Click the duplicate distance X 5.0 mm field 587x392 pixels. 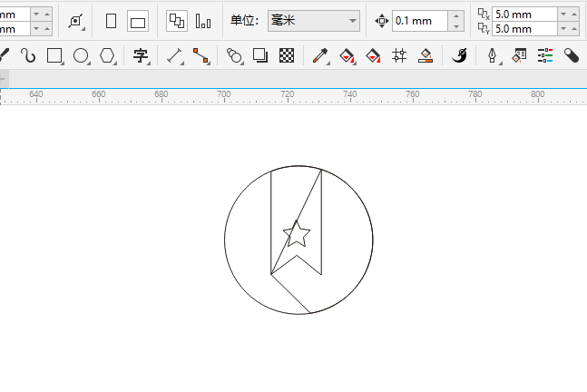click(x=524, y=15)
